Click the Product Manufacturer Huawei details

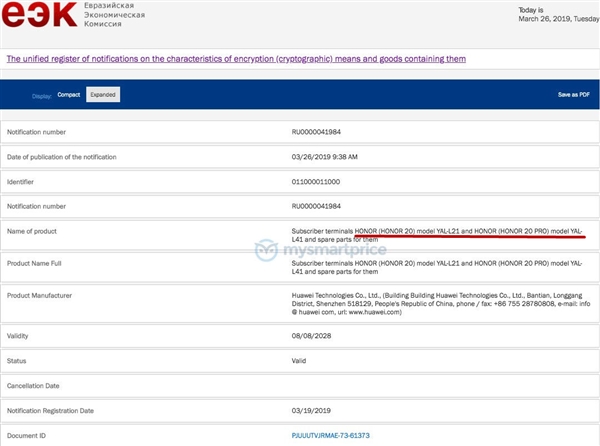pos(430,304)
